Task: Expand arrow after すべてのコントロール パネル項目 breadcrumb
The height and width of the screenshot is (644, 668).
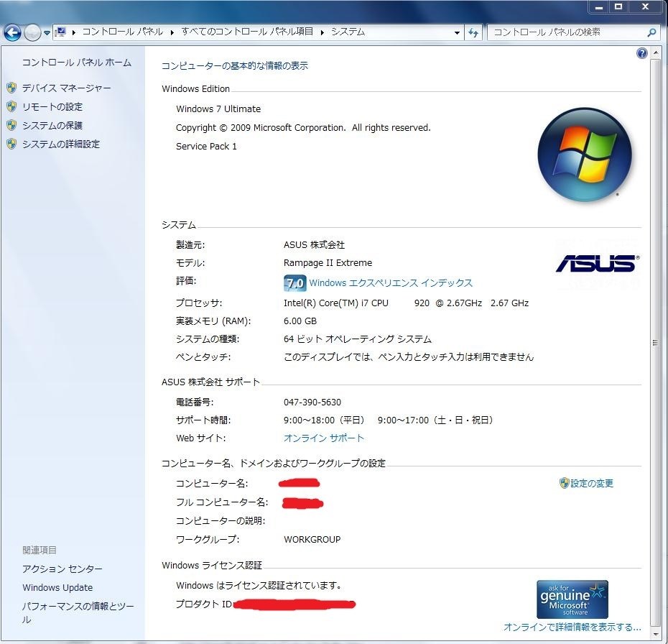Action: coord(322,32)
